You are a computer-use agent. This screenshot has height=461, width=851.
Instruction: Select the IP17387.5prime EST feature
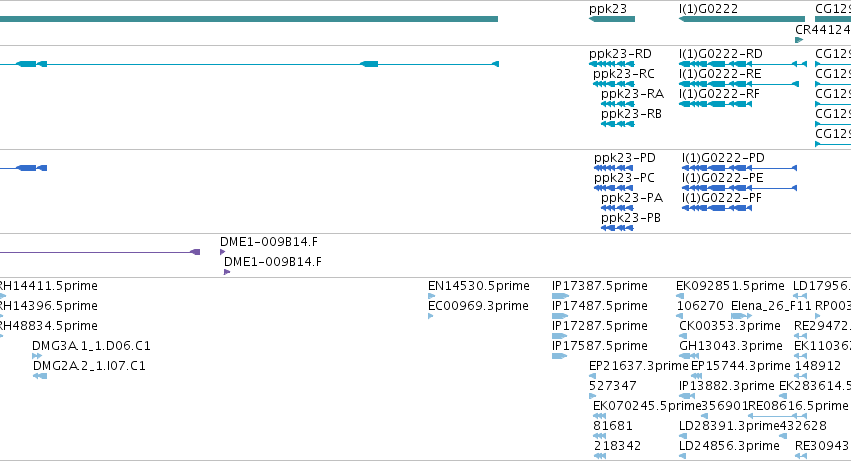(x=560, y=296)
